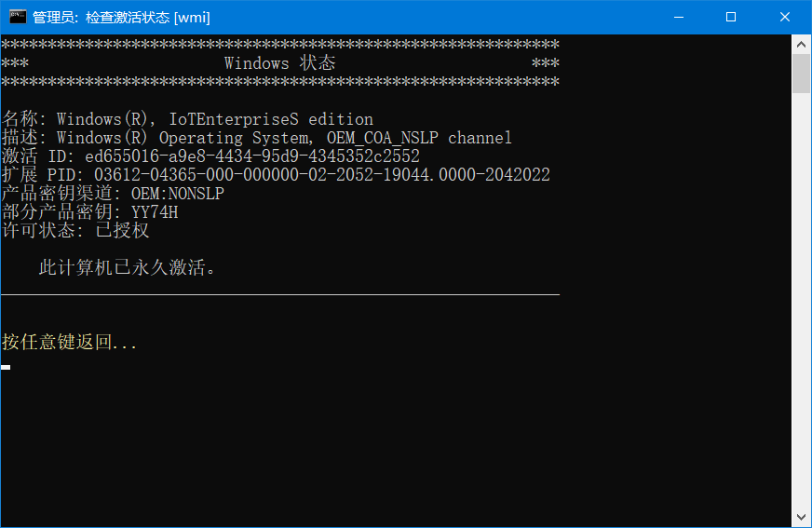
Task: Click the title bar text 管理员: 检查激活状态
Action: (x=121, y=18)
